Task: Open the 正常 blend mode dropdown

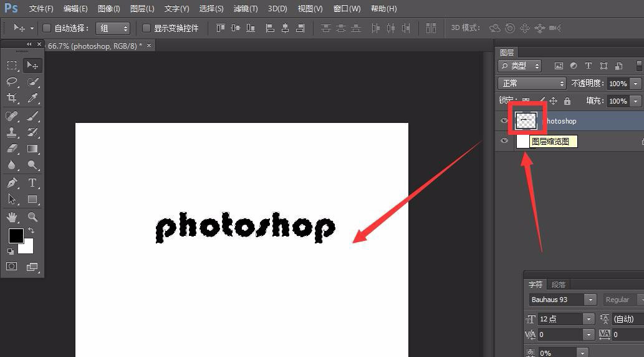Action: click(x=532, y=84)
